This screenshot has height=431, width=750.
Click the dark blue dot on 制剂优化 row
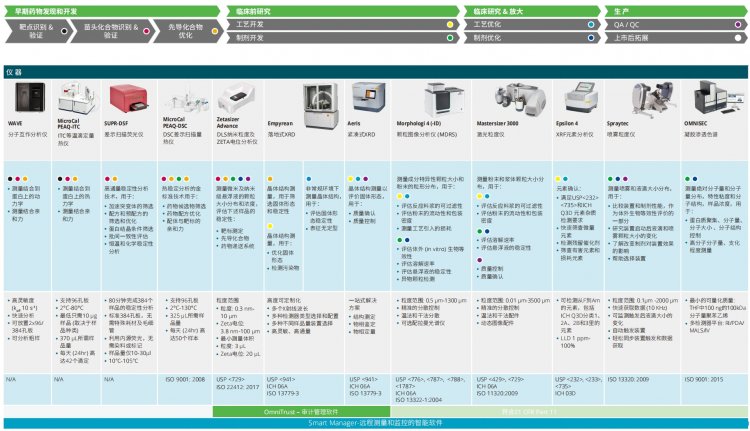(x=591, y=38)
